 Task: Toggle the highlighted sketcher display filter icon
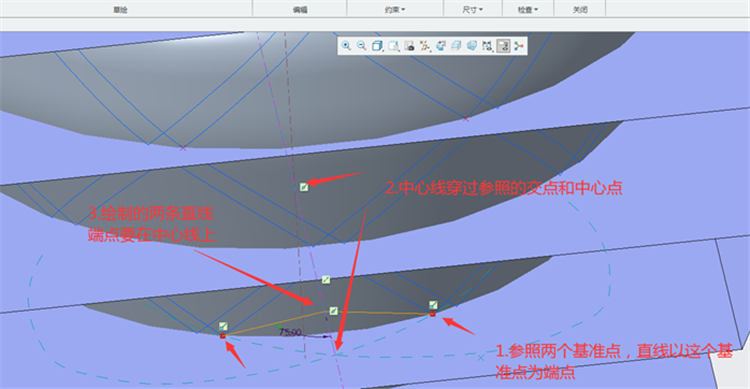[503, 46]
